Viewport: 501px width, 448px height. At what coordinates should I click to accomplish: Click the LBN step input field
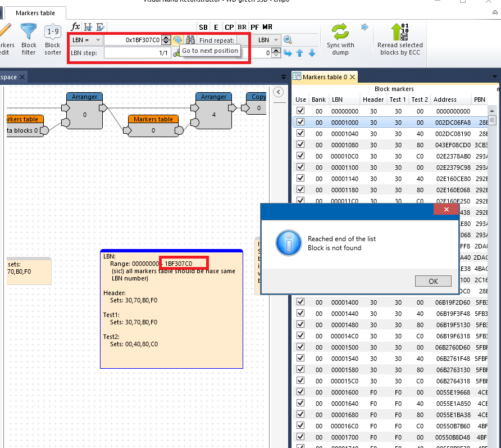(138, 53)
